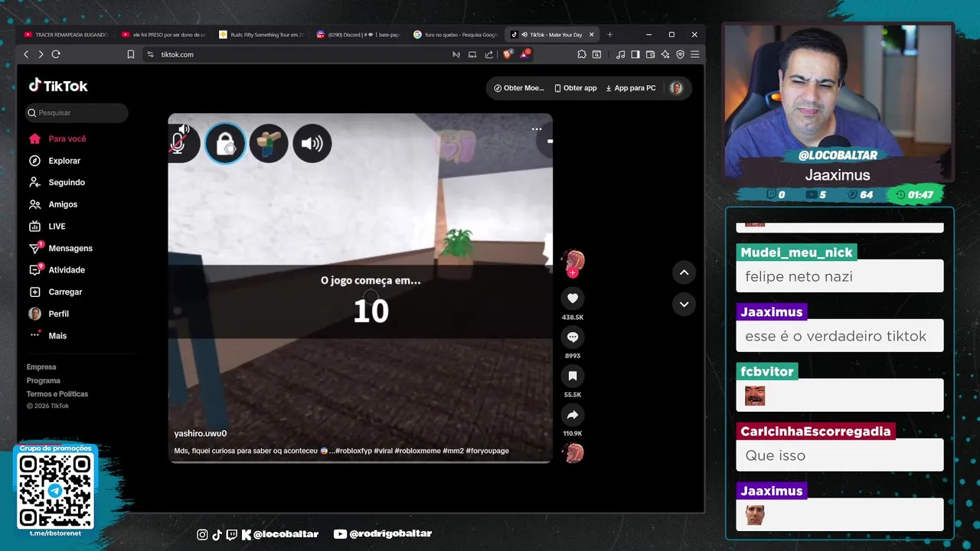The height and width of the screenshot is (551, 980).
Task: Switch to 'ele foi PRESO' YouTube tab
Action: (x=164, y=34)
